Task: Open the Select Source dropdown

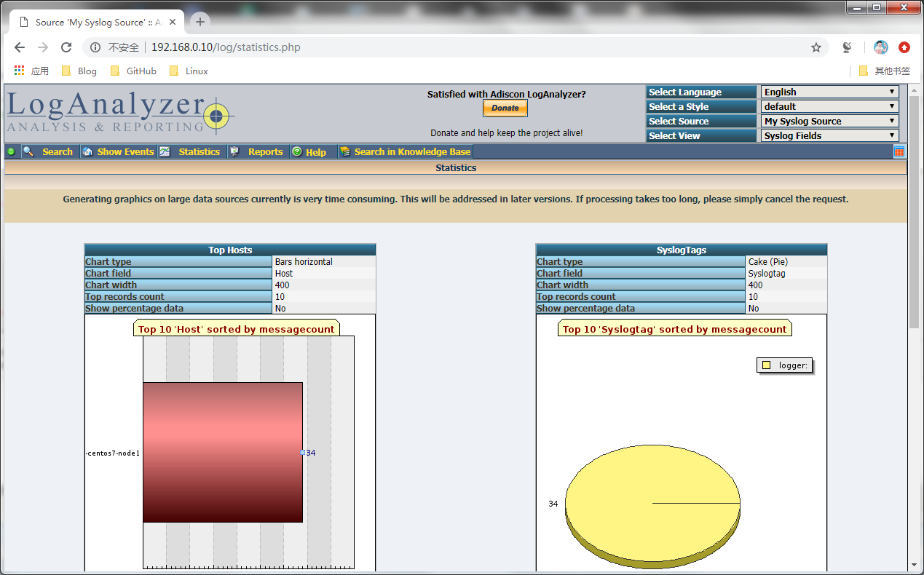Action: [830, 121]
